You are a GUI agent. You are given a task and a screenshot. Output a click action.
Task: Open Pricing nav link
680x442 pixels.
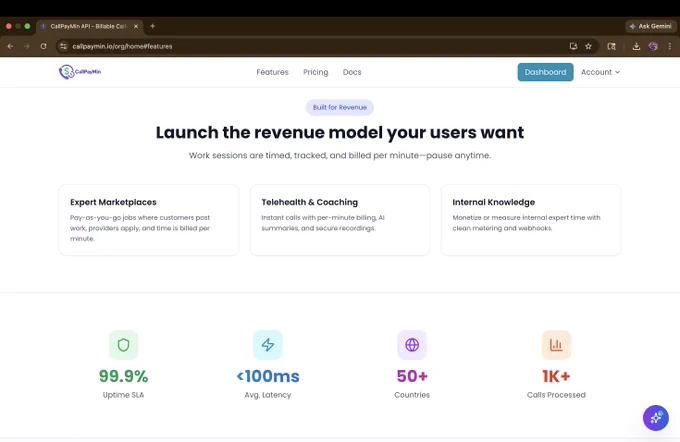[x=316, y=72]
